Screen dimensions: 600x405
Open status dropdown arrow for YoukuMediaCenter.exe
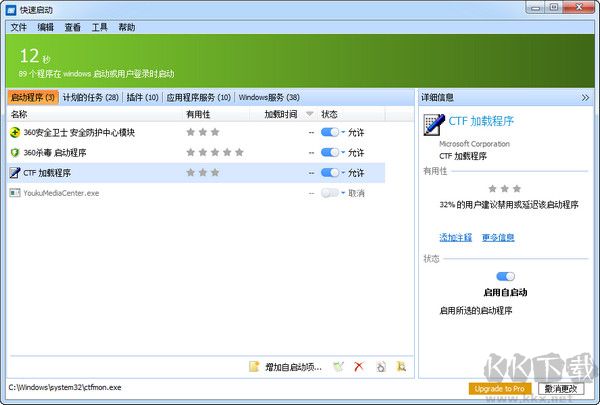pyautogui.click(x=343, y=193)
